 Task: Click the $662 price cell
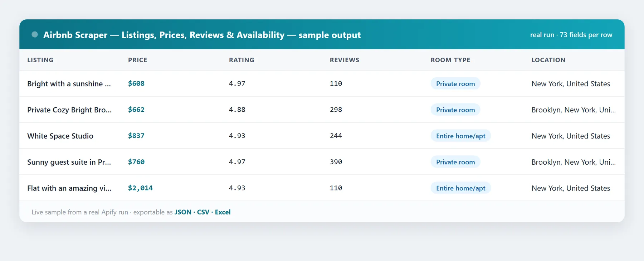136,110
